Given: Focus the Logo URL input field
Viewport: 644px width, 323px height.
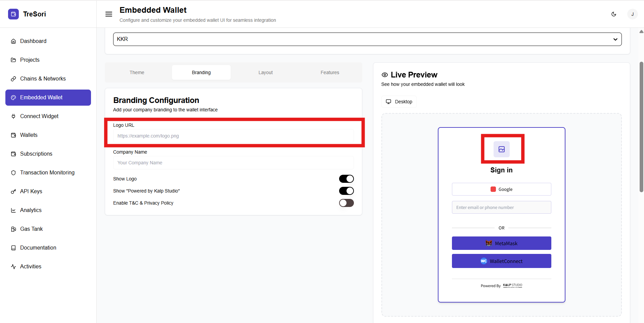Looking at the screenshot, I should (x=233, y=136).
